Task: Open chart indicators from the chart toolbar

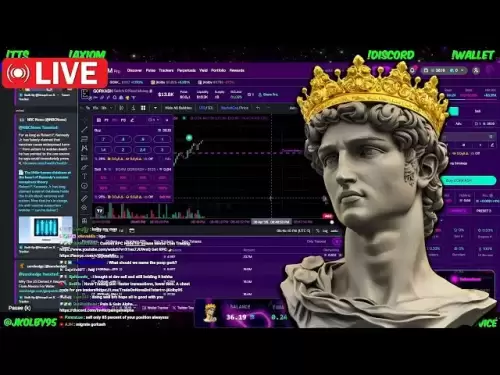Action: pyautogui.click(x=133, y=108)
